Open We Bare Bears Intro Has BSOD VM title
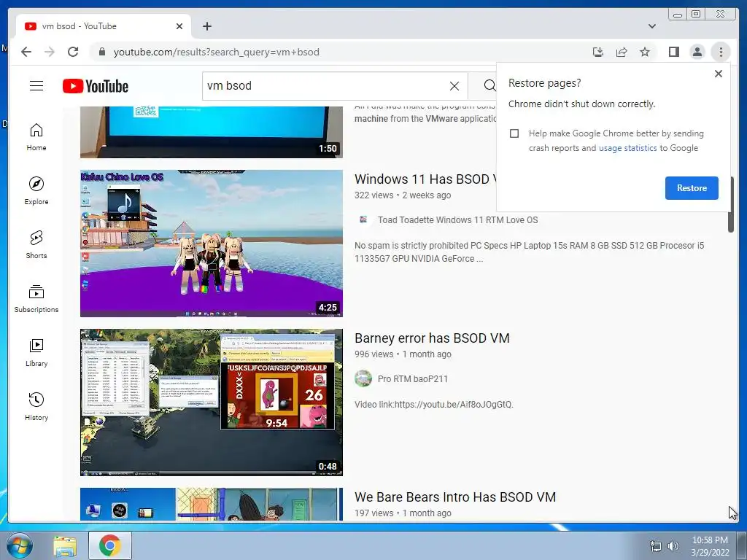The image size is (747, 560). (x=455, y=497)
